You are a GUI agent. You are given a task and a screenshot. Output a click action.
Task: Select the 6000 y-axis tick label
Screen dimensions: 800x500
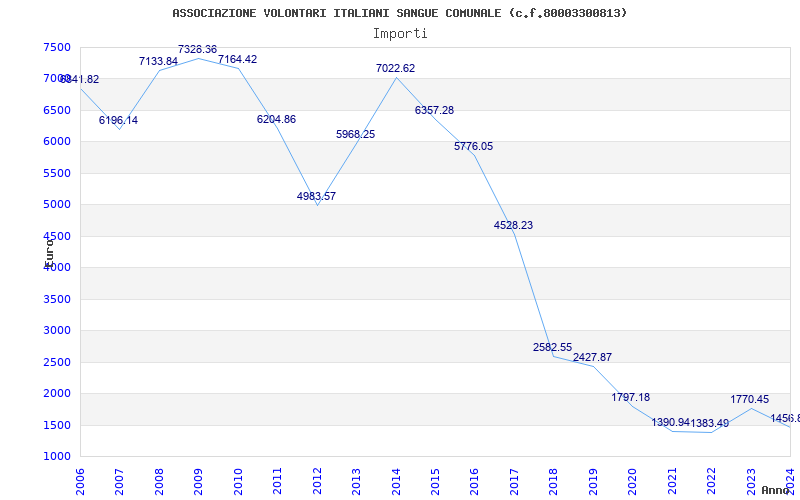(x=57, y=142)
